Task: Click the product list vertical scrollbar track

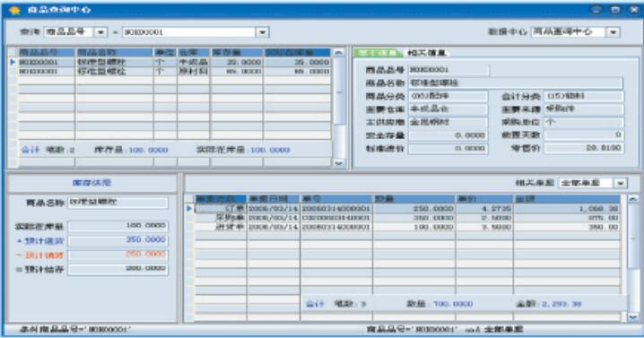Action: point(339,108)
